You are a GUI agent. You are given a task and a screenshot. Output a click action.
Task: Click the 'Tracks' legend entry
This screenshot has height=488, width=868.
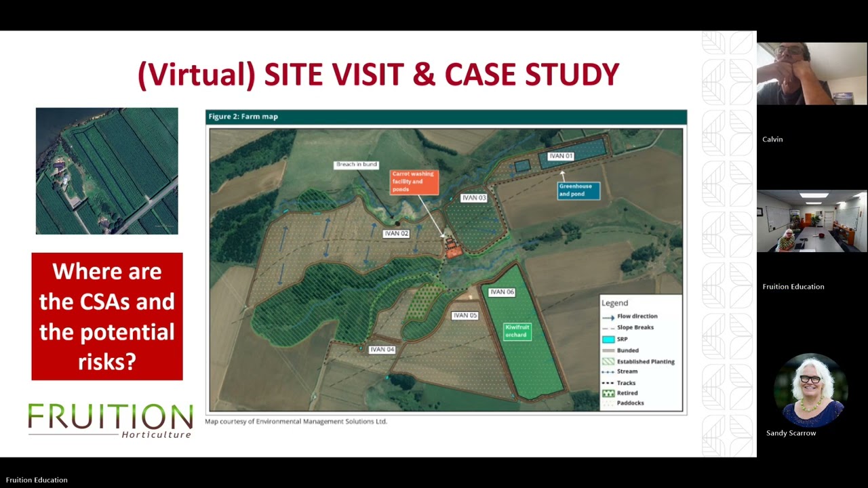(618, 383)
